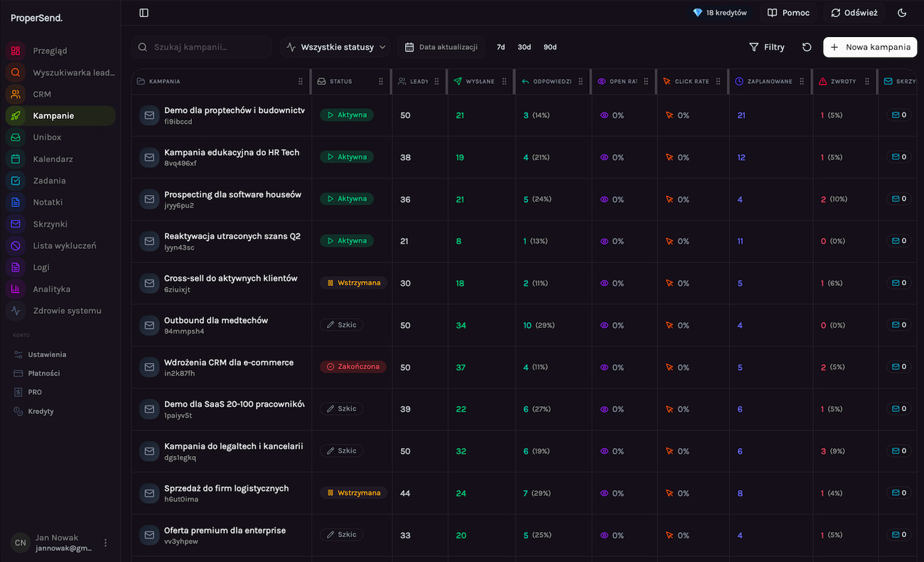924x562 pixels.
Task: Click Aktywna status badge for Kampania edukacyjna HR Tech
Action: pyautogui.click(x=347, y=157)
